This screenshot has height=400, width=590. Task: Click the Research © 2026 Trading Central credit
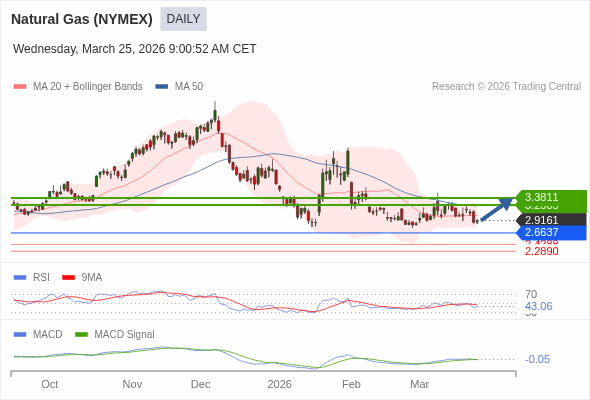tap(506, 87)
